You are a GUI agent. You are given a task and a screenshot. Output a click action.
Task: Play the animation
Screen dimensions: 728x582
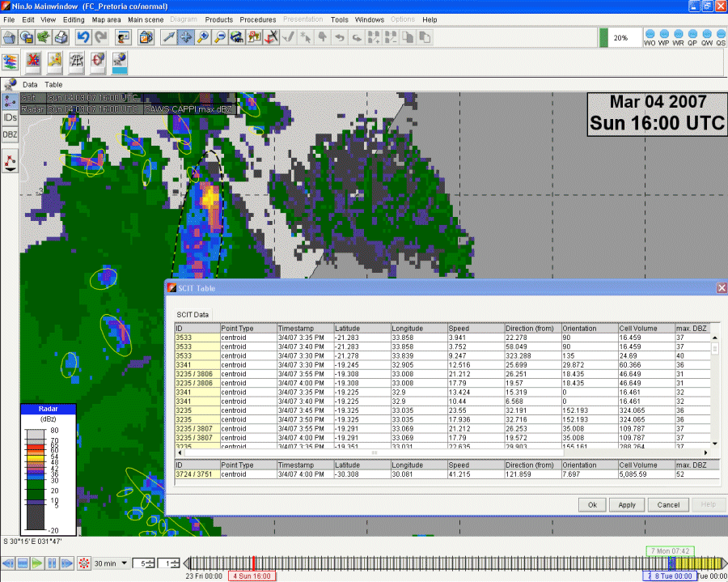coord(37,563)
